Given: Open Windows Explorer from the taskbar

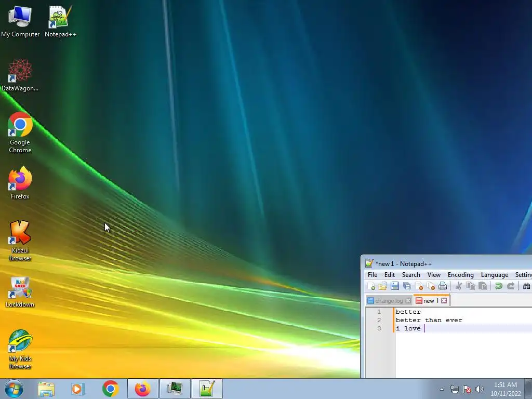Looking at the screenshot, I should [x=46, y=389].
